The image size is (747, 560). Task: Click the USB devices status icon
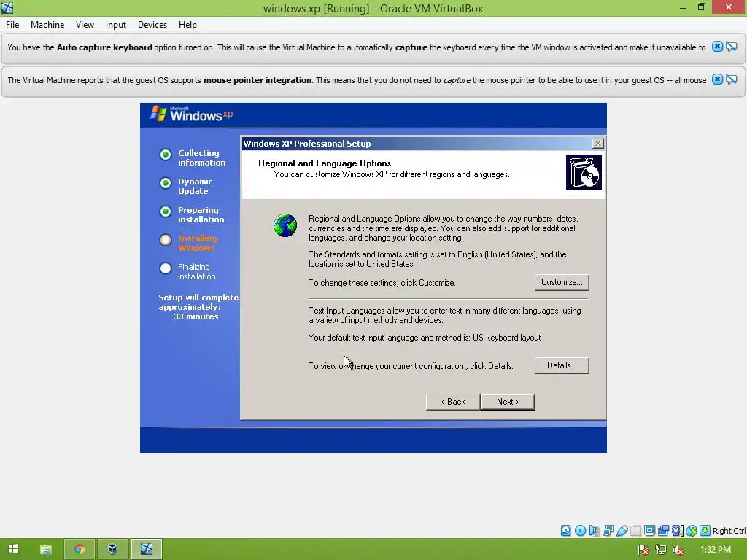click(622, 531)
